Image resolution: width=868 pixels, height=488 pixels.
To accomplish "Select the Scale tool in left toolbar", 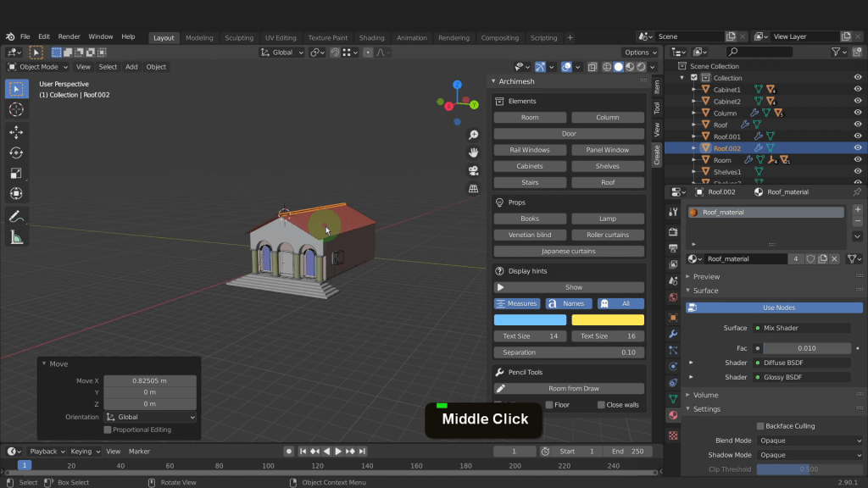I will (16, 173).
